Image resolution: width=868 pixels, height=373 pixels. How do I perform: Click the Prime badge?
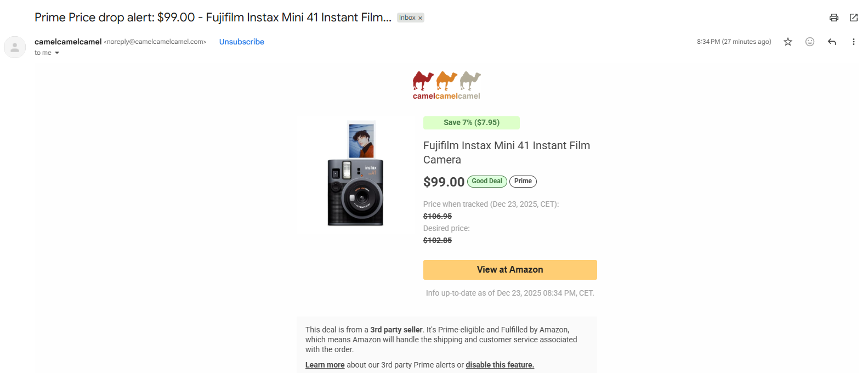(523, 181)
